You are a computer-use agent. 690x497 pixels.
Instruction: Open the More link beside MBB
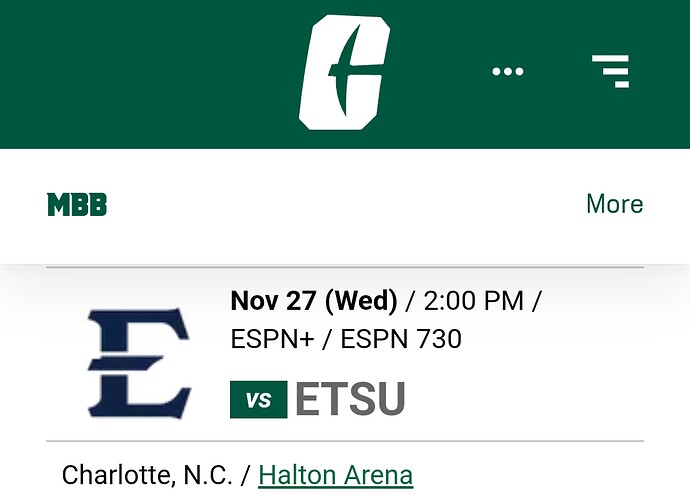[x=615, y=204]
